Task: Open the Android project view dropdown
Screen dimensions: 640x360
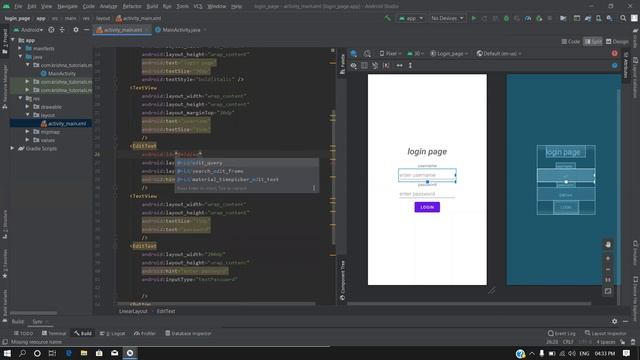Action: (29, 30)
